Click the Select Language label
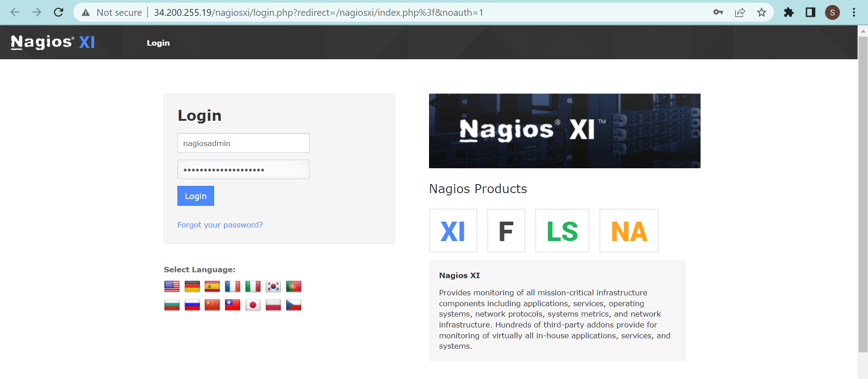This screenshot has width=868, height=379. tap(200, 270)
